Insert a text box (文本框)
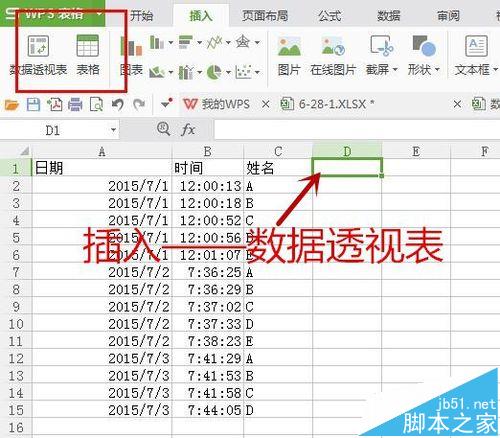Image resolution: width=500 pixels, height=438 pixels. click(476, 56)
